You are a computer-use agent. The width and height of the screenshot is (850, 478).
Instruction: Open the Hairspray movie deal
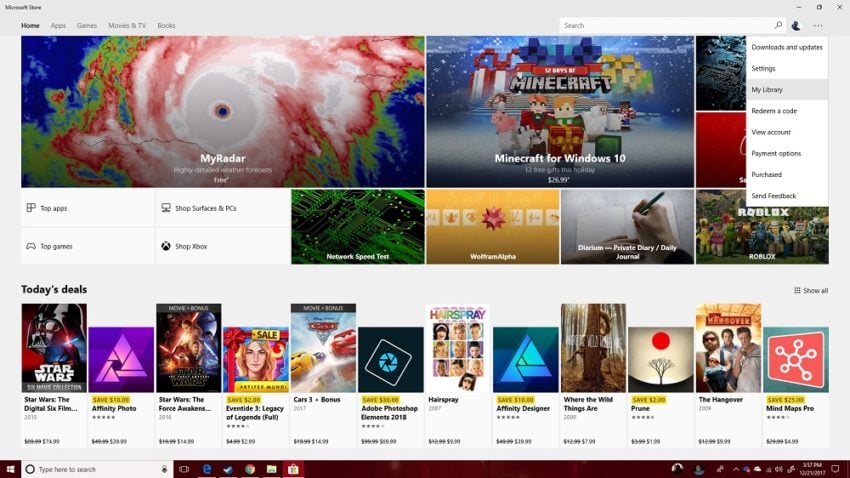pos(458,375)
